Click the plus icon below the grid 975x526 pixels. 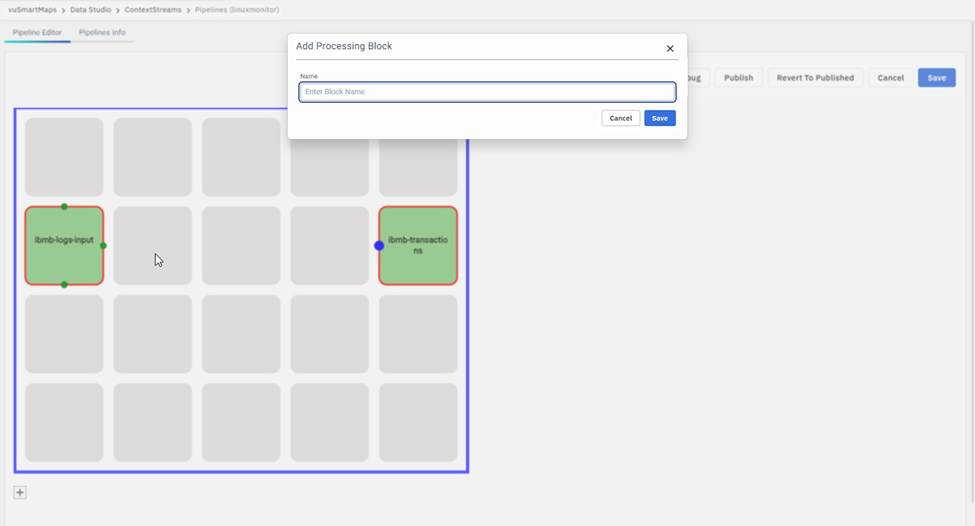(20, 492)
